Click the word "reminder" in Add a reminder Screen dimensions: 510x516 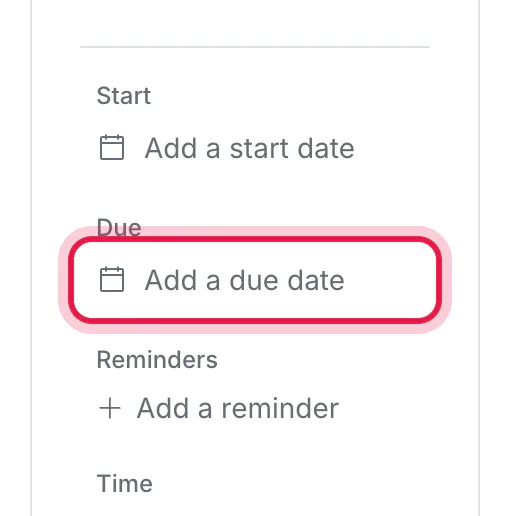tap(280, 409)
